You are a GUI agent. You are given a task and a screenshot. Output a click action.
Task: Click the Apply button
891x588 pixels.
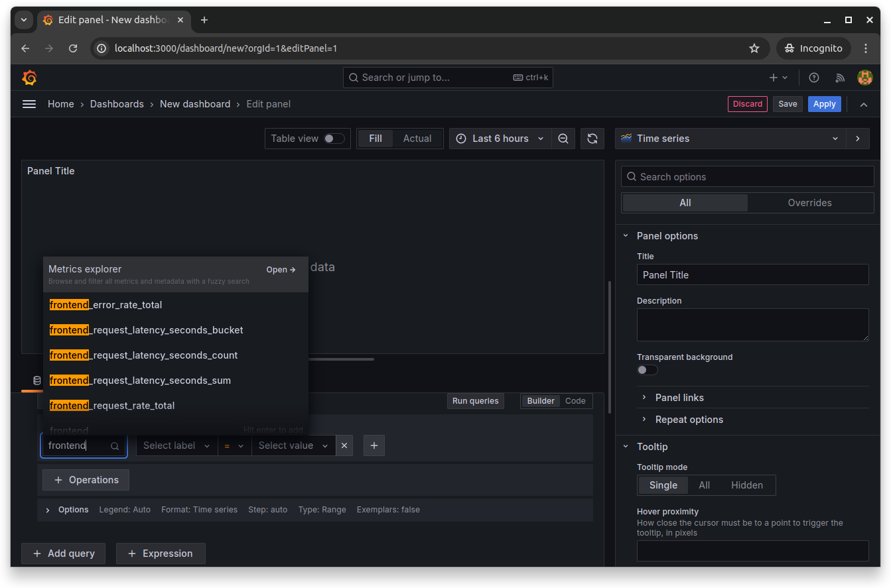coord(825,104)
